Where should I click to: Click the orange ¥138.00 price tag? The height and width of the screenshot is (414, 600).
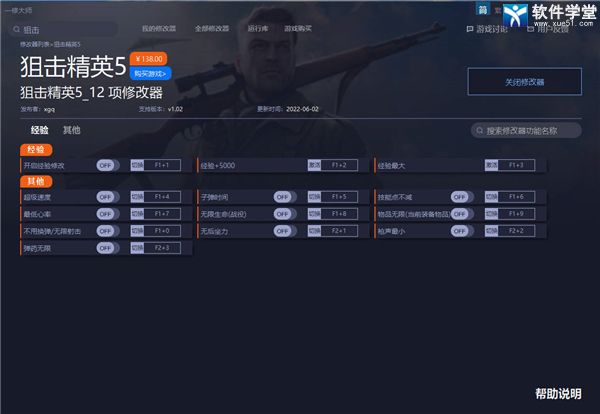(x=148, y=59)
